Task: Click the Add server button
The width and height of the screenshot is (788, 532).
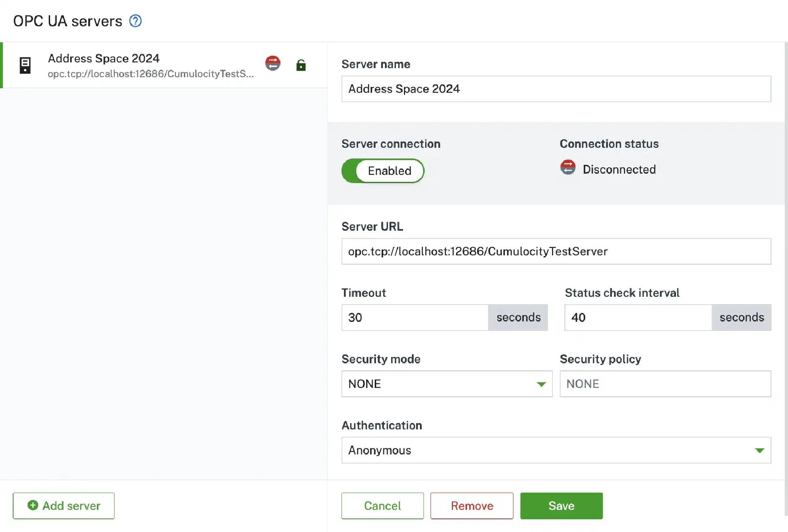Action: [x=64, y=506]
